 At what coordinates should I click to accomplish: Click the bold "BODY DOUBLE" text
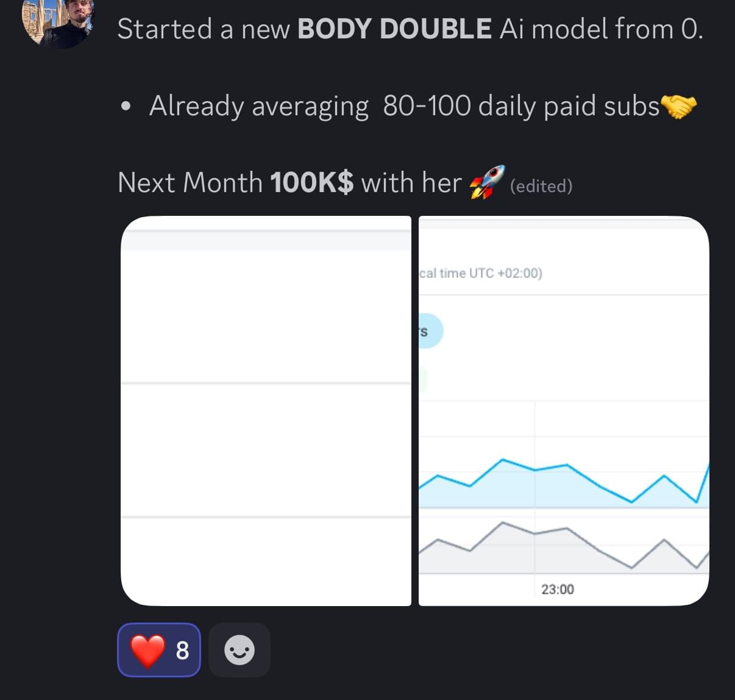coord(394,29)
